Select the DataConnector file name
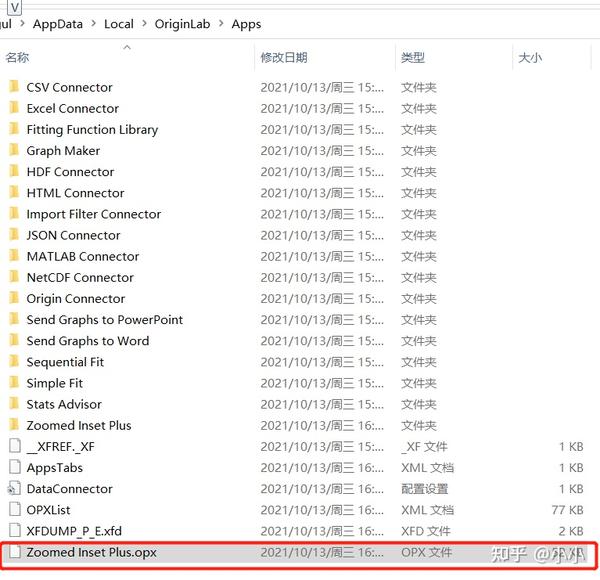This screenshot has height=580, width=600. [69, 489]
